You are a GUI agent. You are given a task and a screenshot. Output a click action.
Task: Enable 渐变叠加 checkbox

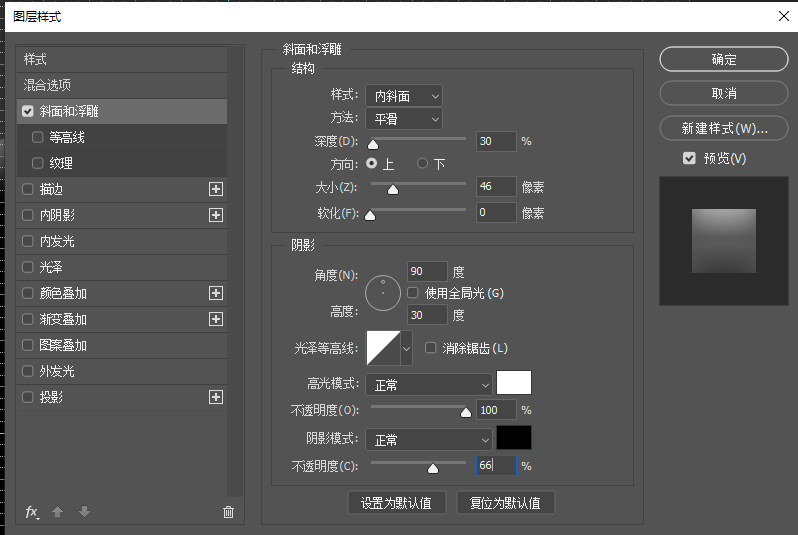coord(27,319)
